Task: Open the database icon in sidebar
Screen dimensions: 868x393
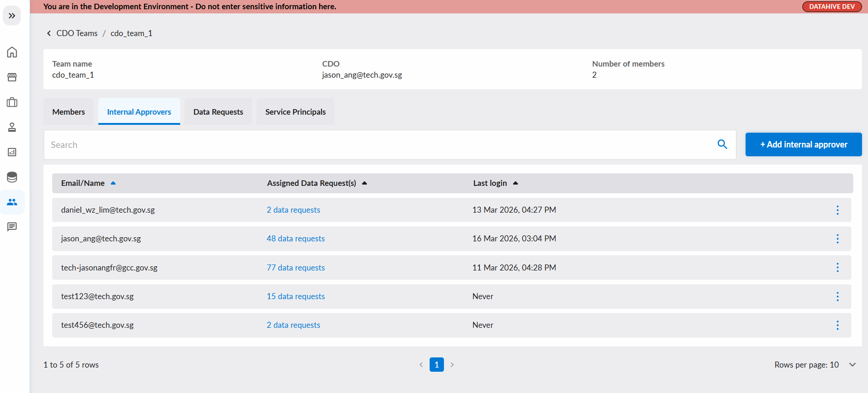Action: pyautogui.click(x=12, y=177)
